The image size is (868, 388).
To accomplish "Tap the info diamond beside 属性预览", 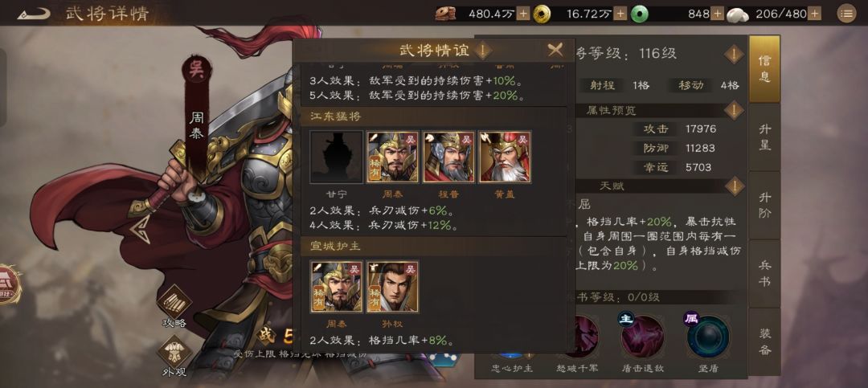I will (734, 110).
